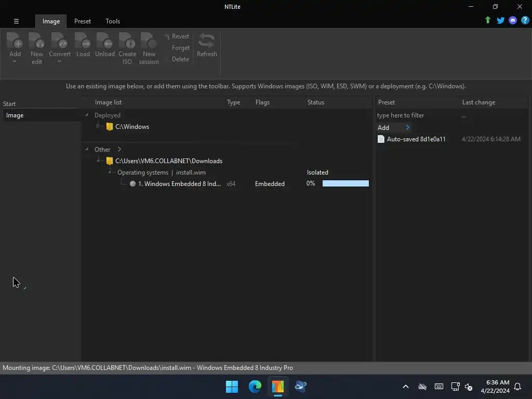The width and height of the screenshot is (532, 399).
Task: Click the green update arrow icon
Action: click(x=487, y=20)
